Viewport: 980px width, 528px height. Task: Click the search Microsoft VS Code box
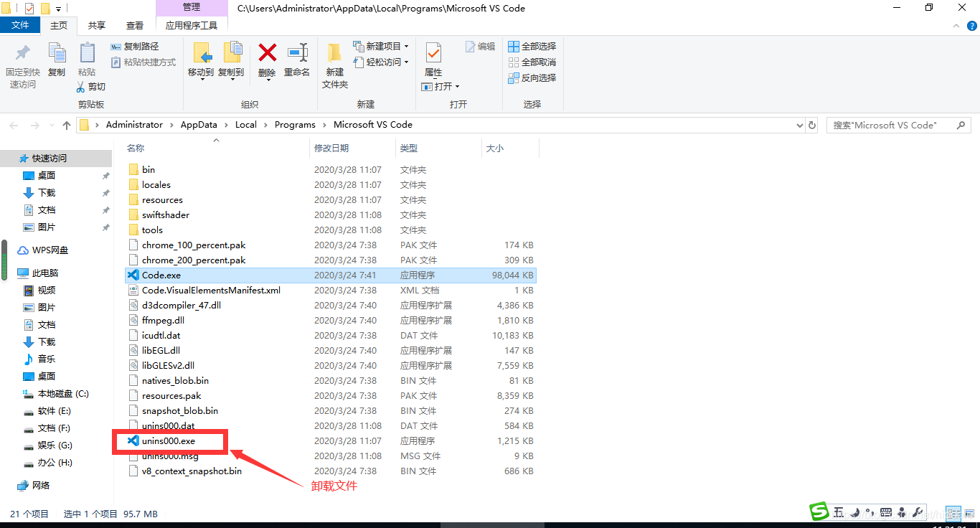coord(899,125)
